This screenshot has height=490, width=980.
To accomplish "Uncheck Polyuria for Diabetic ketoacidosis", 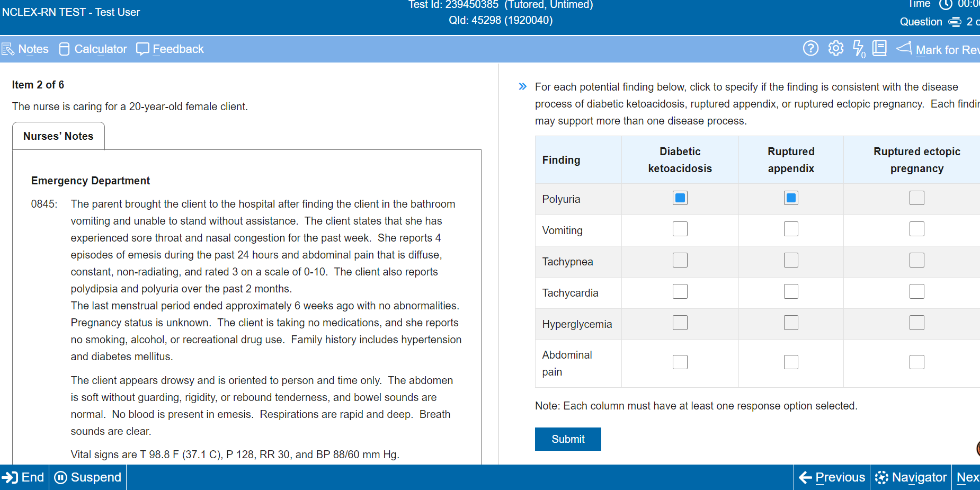I will click(680, 198).
